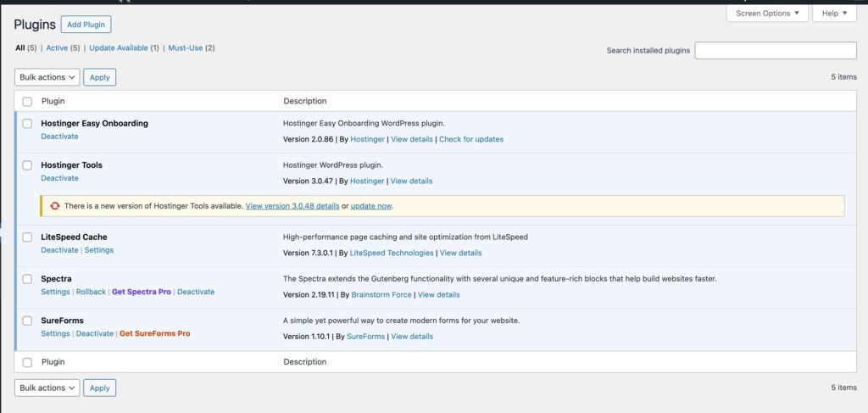This screenshot has height=413, width=868.
Task: Click the top Plugin column header
Action: click(53, 101)
